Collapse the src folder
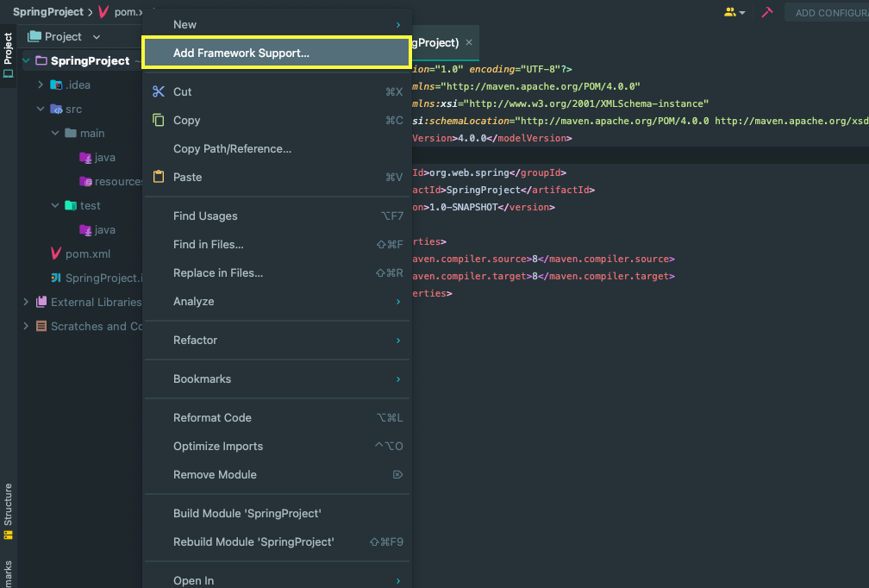The width and height of the screenshot is (869, 588). (x=41, y=109)
